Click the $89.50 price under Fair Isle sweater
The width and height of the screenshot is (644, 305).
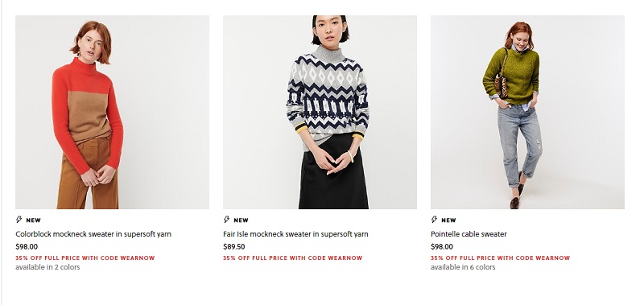coord(234,247)
